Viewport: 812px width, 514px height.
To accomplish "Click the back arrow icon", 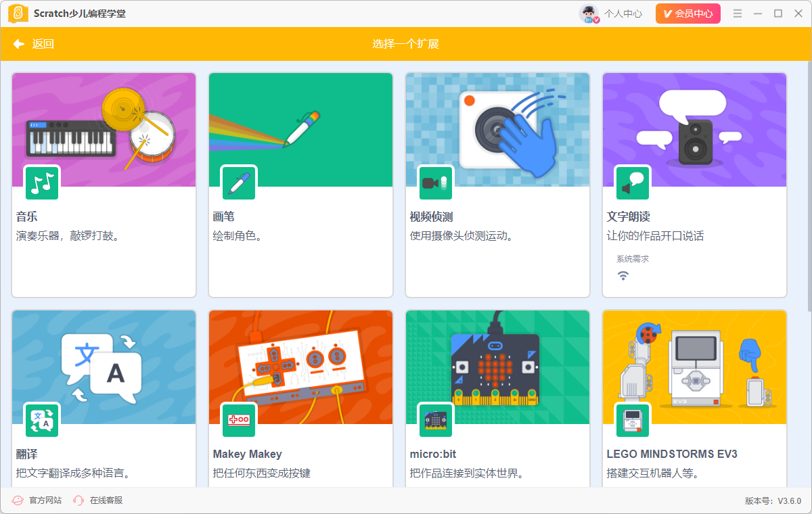I will pos(19,44).
